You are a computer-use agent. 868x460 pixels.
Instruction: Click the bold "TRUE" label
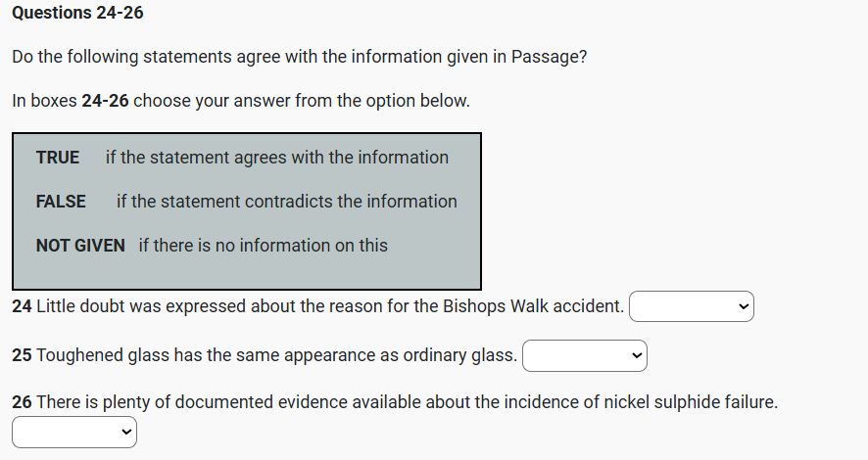(58, 158)
